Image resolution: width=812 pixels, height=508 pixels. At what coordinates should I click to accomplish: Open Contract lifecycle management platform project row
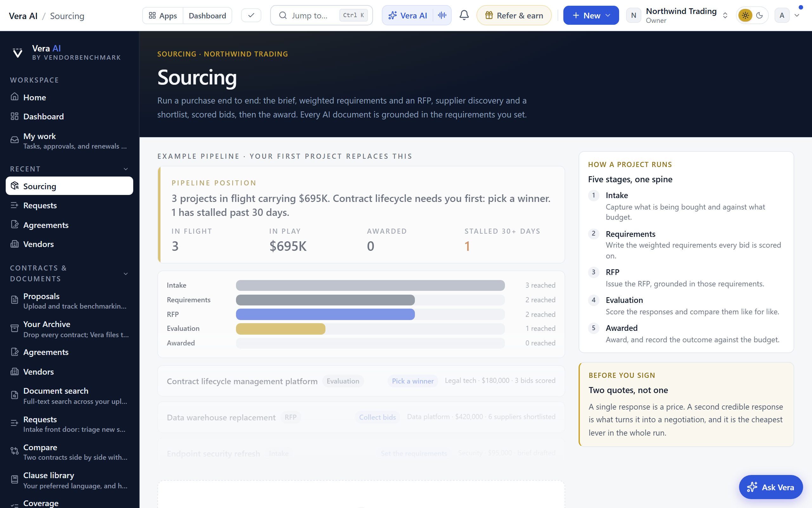coord(361,381)
